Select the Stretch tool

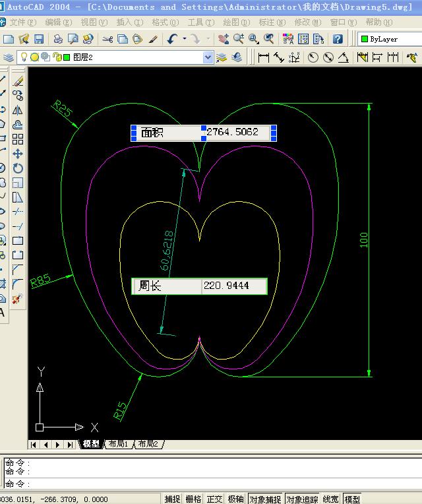tap(18, 197)
